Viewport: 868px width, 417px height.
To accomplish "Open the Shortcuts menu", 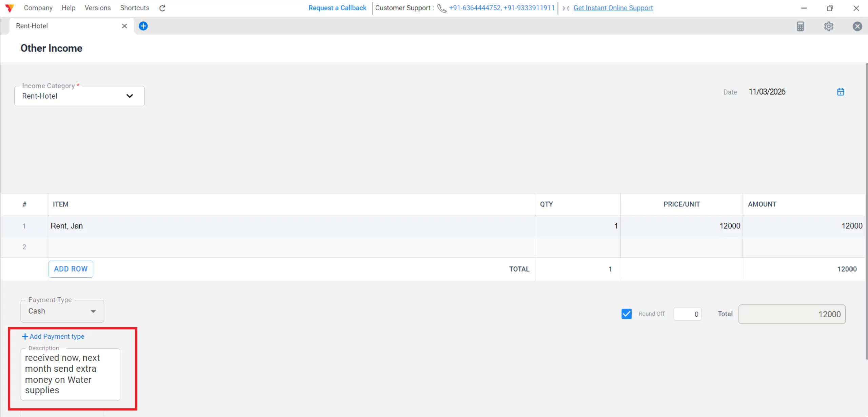I will click(x=135, y=8).
